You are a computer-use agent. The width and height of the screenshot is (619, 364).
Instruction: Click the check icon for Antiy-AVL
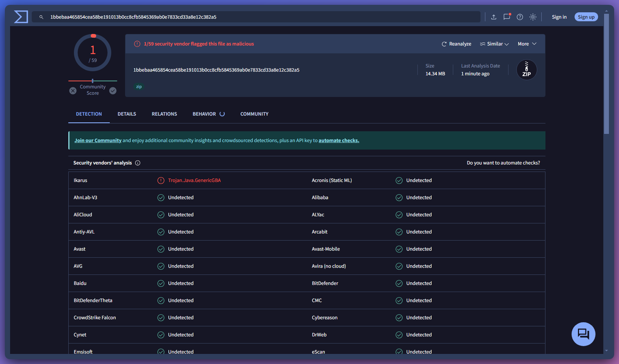pos(161,232)
